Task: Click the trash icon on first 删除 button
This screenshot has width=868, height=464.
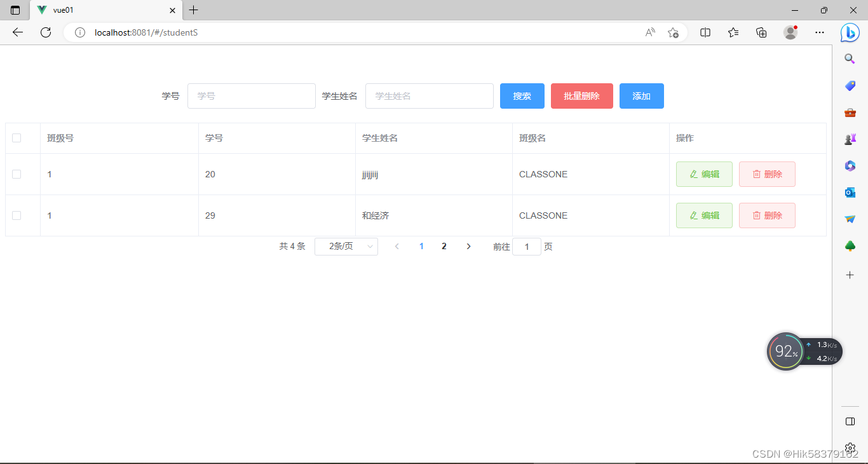Action: [x=756, y=174]
